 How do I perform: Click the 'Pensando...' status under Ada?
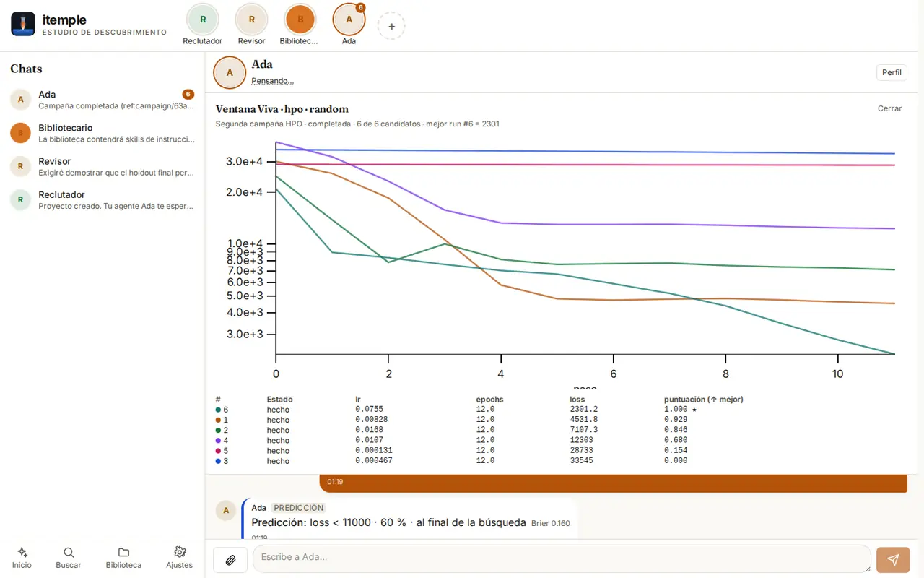[272, 81]
